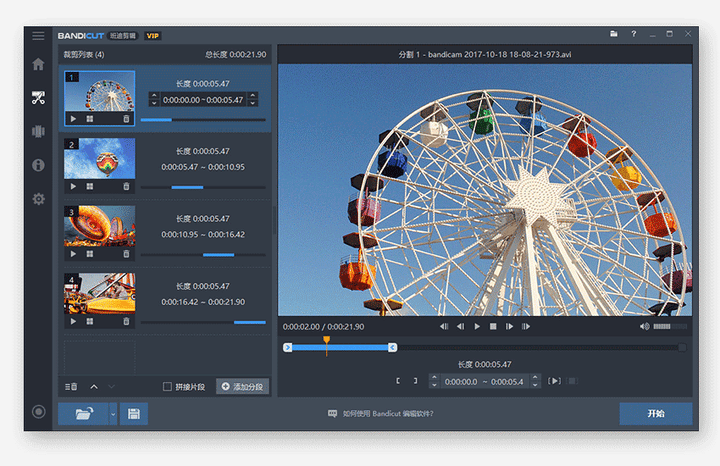Open the hamburger menu at top left
Screen dimensions: 720x466
click(38, 36)
